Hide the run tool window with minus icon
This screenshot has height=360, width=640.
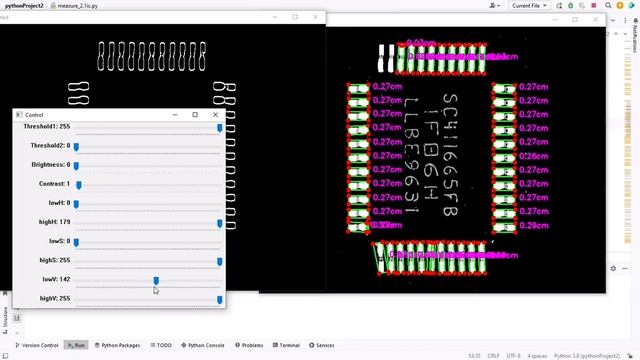coord(625,268)
